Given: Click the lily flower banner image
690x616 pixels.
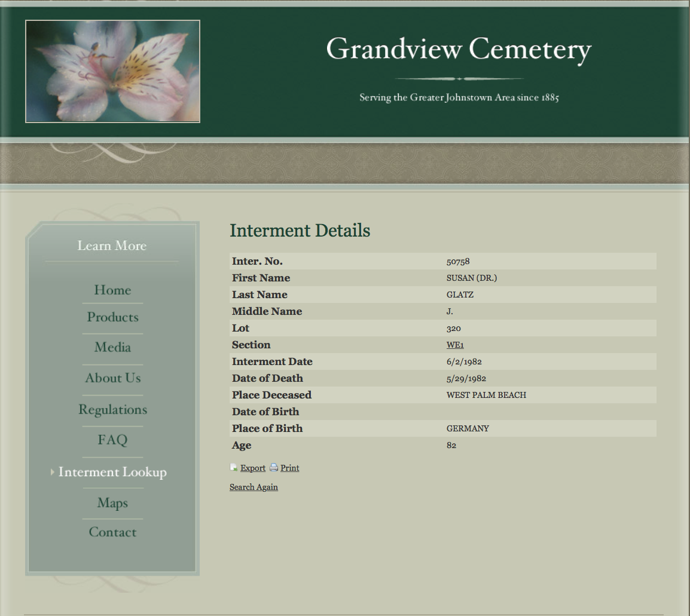Looking at the screenshot, I should coord(112,72).
